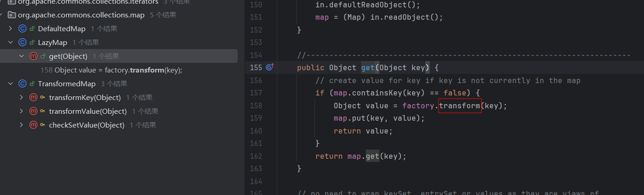644x195 pixels.
Task: Click the LazyMap class icon
Action: click(22, 43)
